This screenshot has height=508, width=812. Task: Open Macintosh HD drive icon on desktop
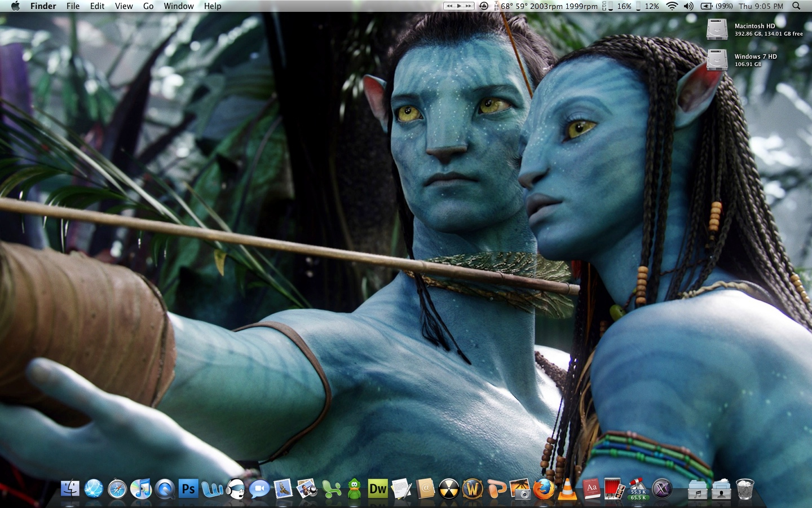click(x=717, y=29)
